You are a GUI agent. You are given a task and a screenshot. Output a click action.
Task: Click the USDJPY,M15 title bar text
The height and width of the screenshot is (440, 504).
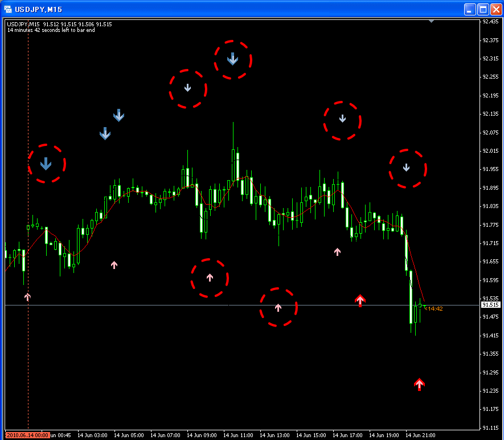tap(39, 10)
